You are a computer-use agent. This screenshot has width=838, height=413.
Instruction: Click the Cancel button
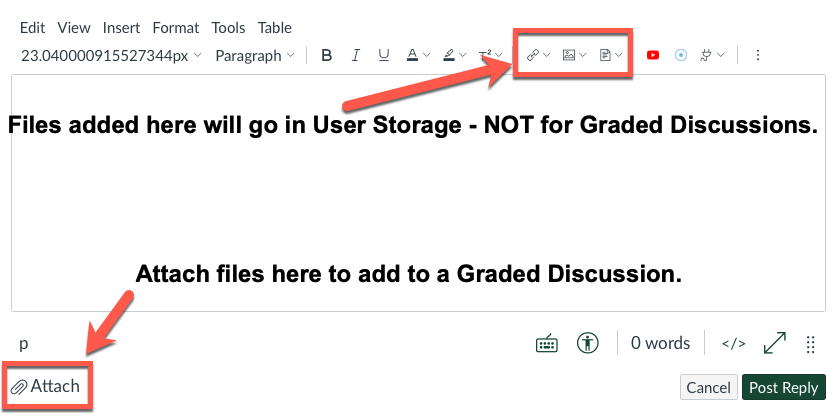[708, 387]
